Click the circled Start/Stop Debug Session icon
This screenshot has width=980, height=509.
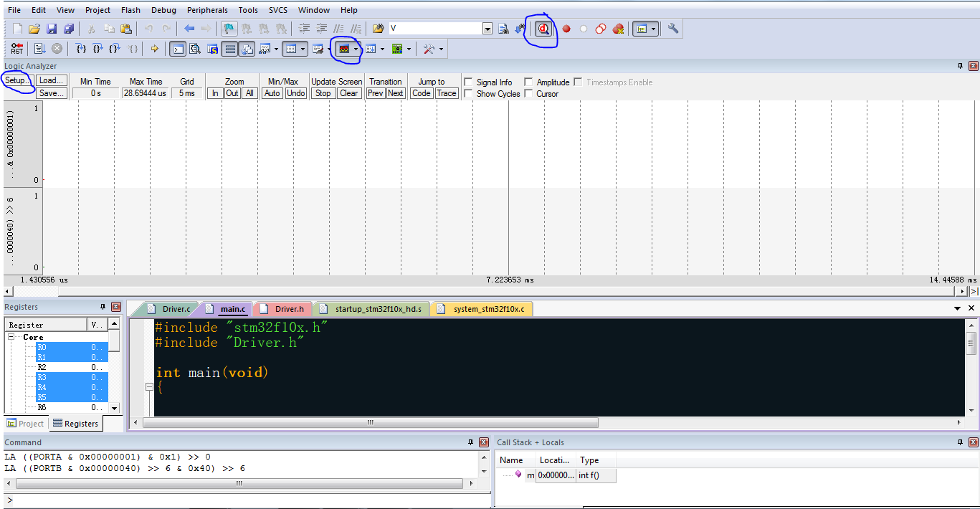pyautogui.click(x=543, y=29)
